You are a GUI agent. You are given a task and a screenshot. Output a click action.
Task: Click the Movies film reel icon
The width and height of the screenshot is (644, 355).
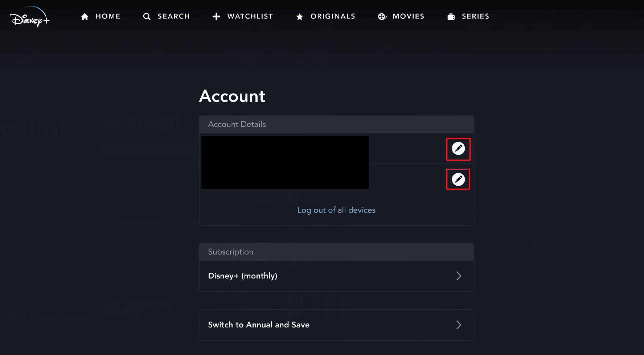coord(382,17)
